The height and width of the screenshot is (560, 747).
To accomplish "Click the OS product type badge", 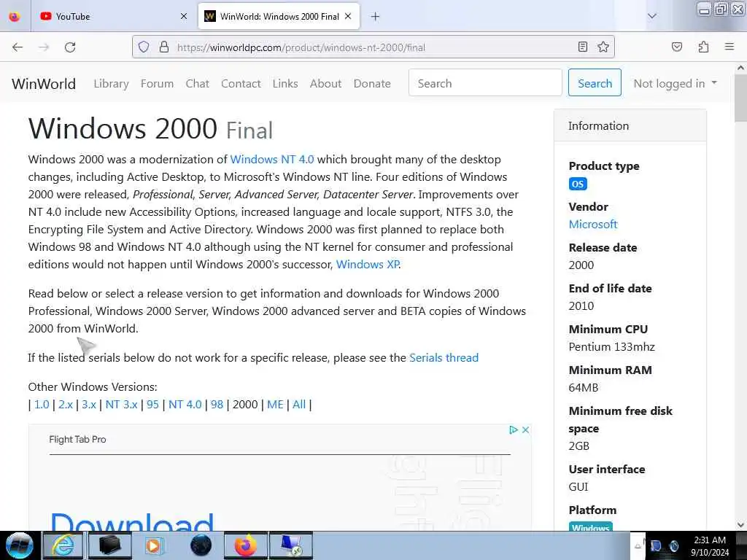I will (578, 184).
